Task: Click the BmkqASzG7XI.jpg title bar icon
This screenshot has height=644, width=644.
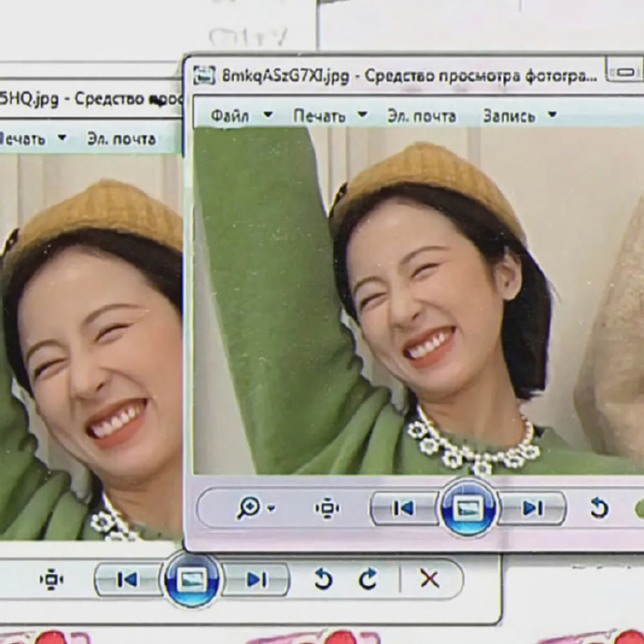Action: [x=204, y=76]
